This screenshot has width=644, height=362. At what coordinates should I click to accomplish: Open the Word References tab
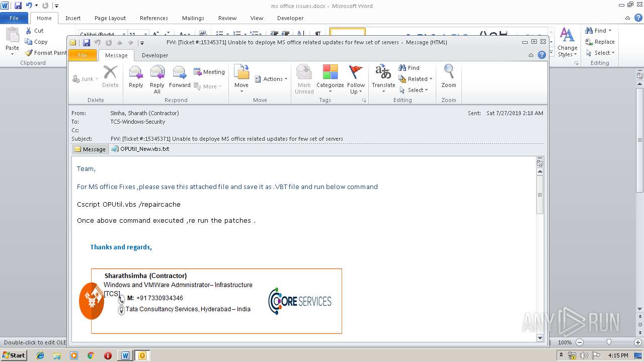pos(154,18)
